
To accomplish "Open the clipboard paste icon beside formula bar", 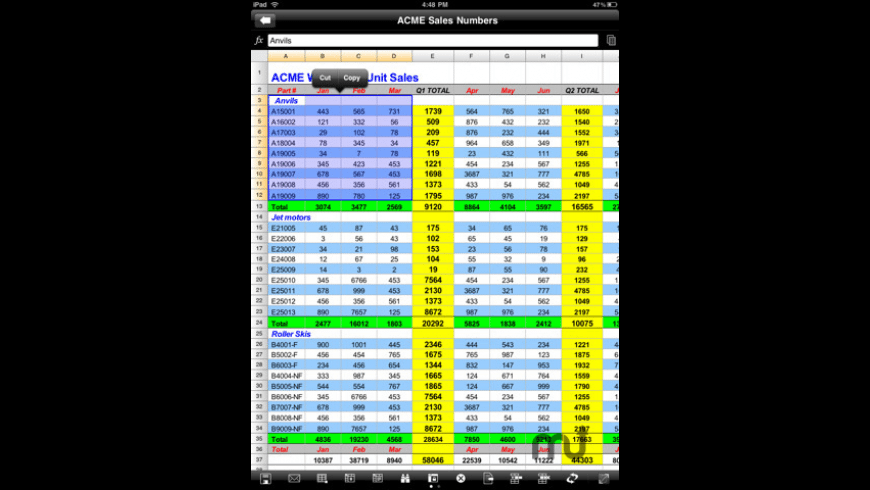I will pyautogui.click(x=611, y=41).
